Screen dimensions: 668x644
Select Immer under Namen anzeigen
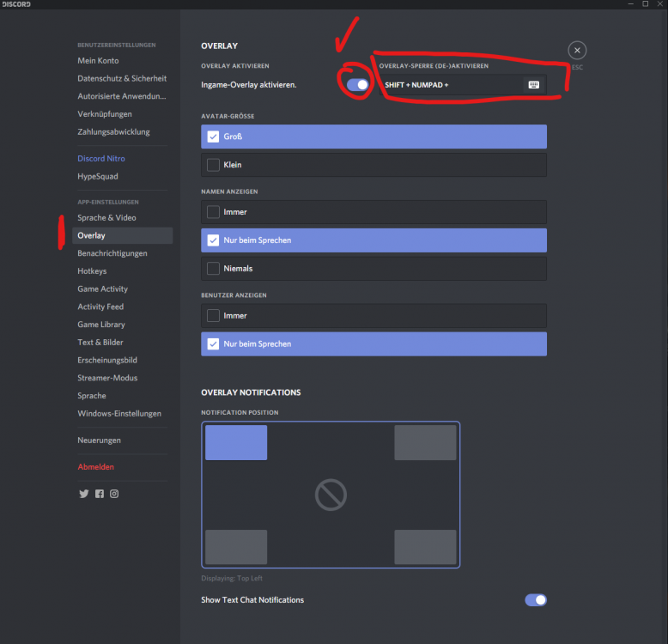pyautogui.click(x=373, y=212)
